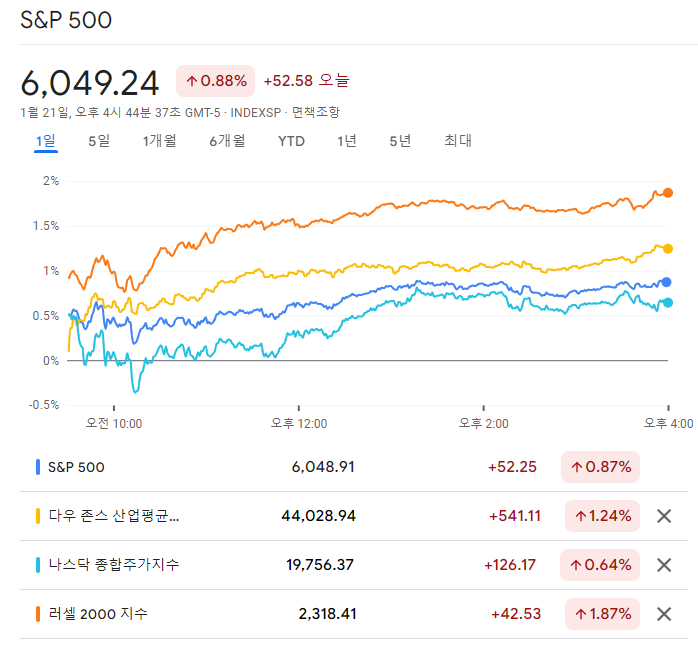Click the 1.87% Russell 2000 badge
The image size is (698, 645).
[602, 614]
